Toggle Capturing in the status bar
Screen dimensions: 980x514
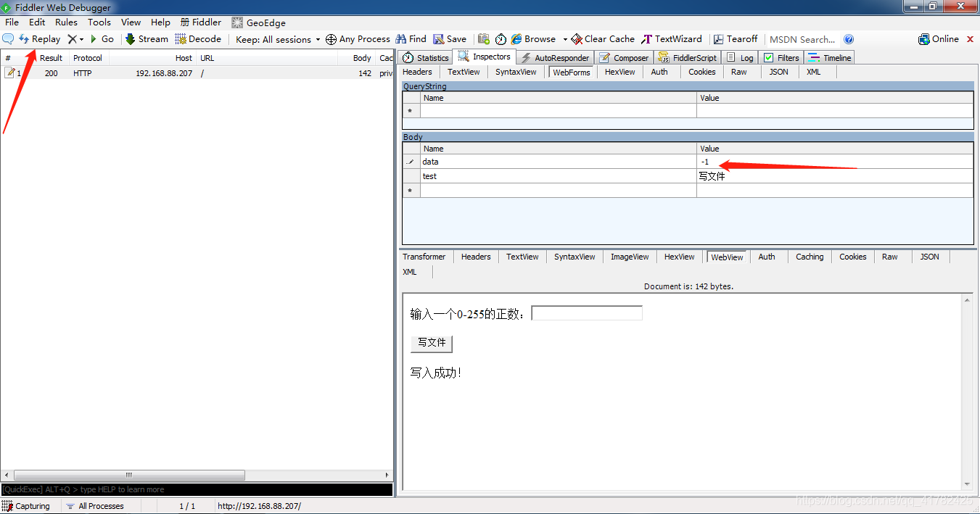[x=27, y=506]
